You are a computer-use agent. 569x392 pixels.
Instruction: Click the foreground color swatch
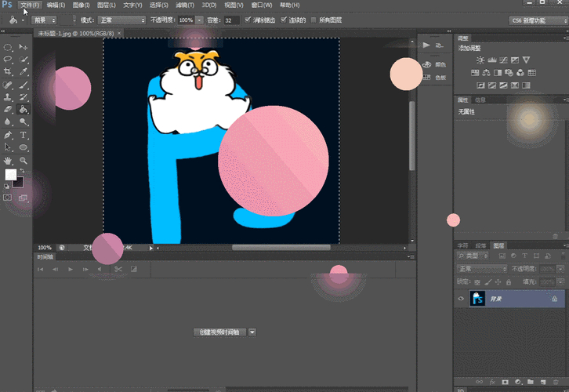[x=10, y=175]
